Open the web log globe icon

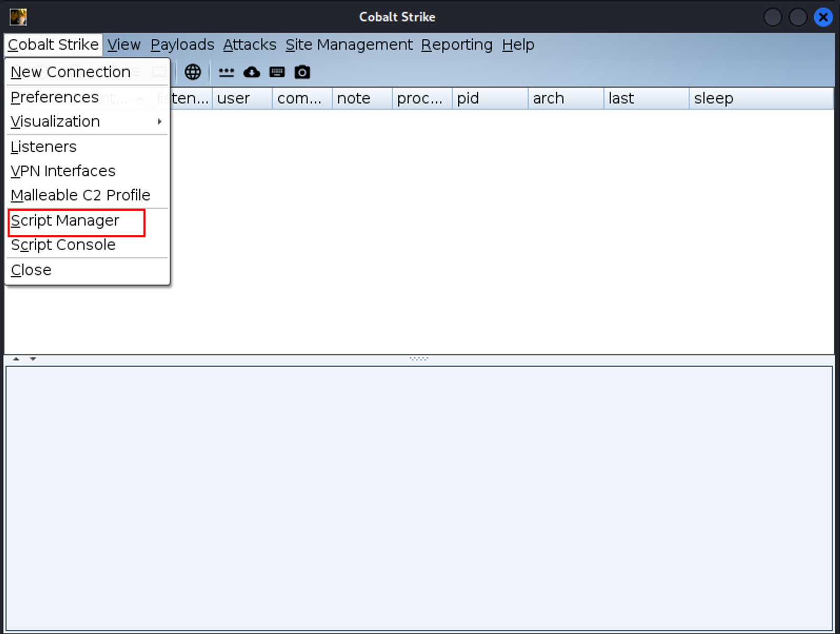pyautogui.click(x=193, y=72)
